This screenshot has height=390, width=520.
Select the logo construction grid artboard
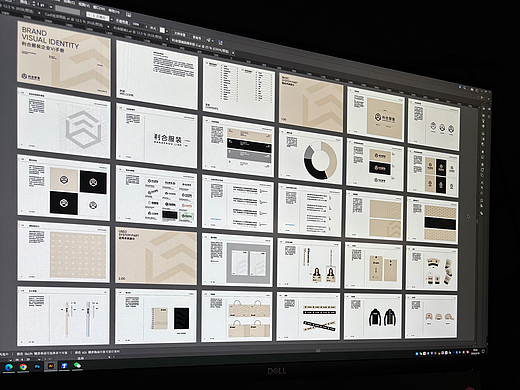point(63,123)
